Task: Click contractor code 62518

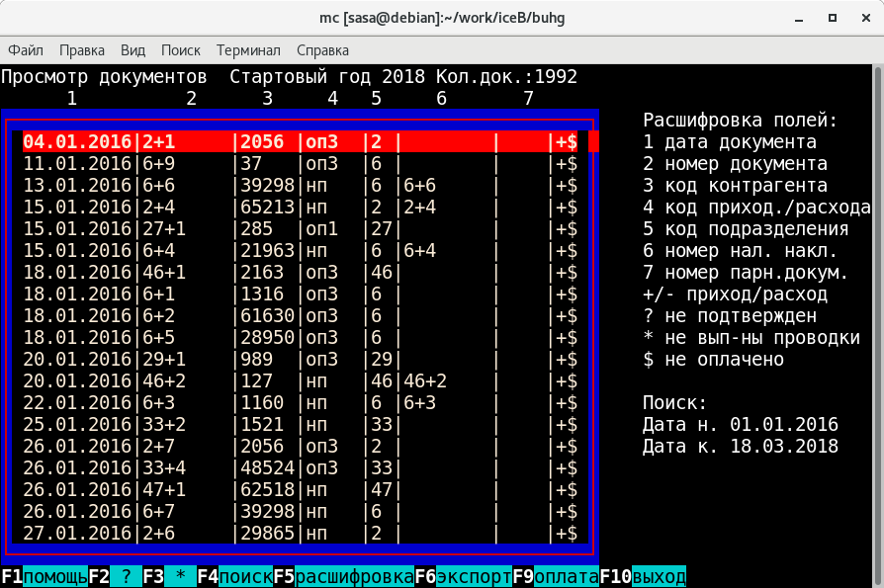Action: pos(267,489)
